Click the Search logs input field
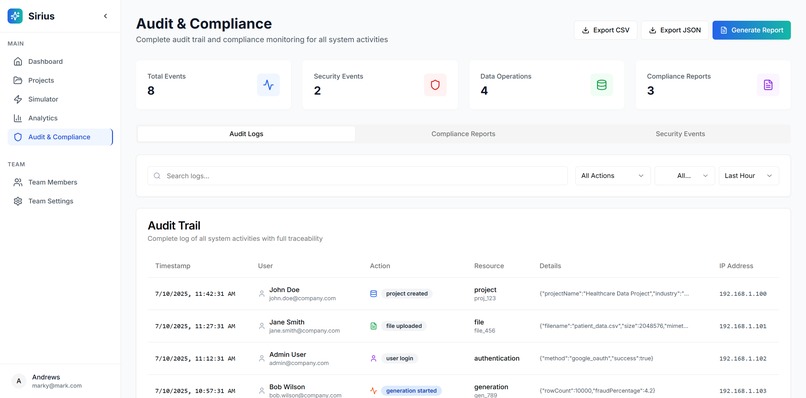Screen dimensions: 806x398 [357, 176]
